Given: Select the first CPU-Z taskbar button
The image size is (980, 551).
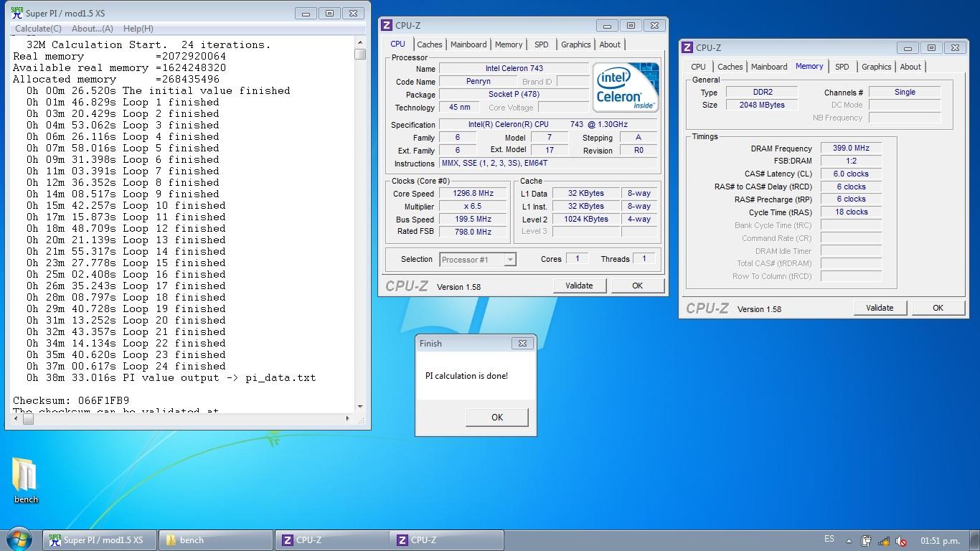Looking at the screenshot, I should click(x=332, y=540).
